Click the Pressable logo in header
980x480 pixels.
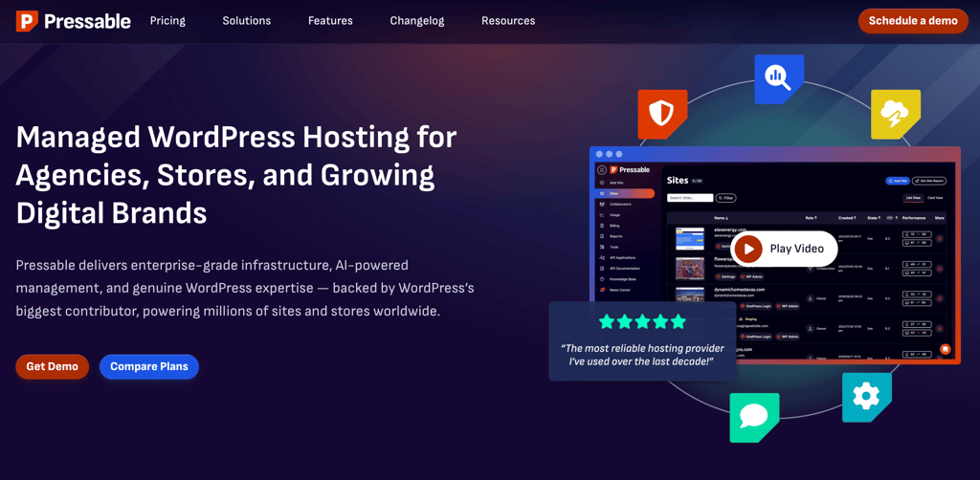tap(74, 21)
